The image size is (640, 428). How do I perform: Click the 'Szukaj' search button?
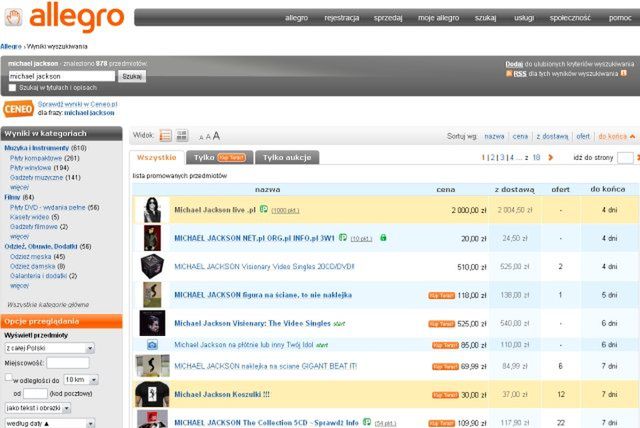click(x=132, y=76)
